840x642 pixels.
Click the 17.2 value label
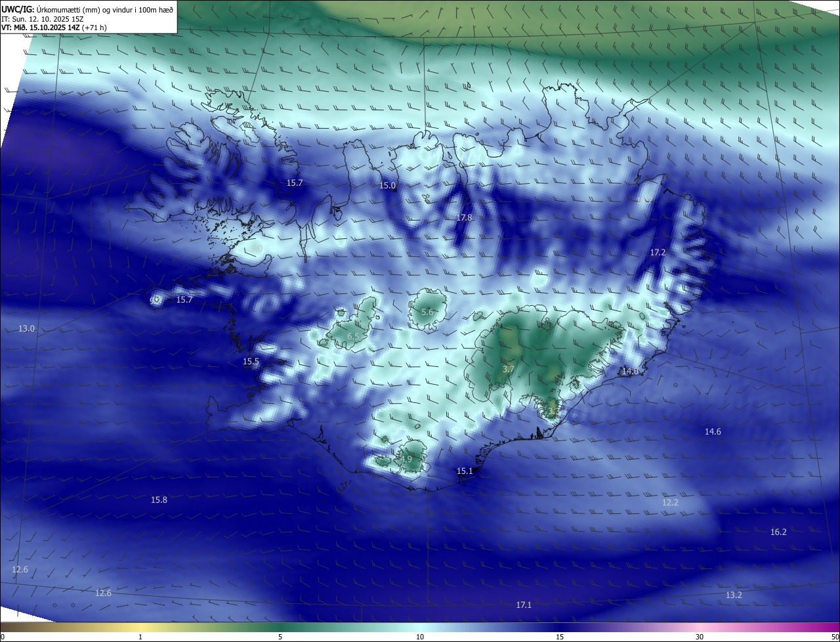coord(658,252)
